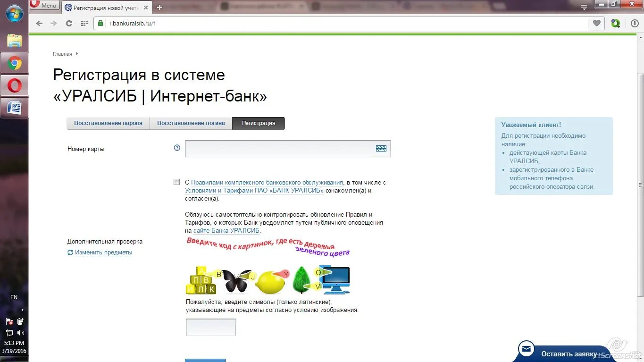This screenshot has width=644, height=362.
Task: Follow the Главная breadcrumb link
Action: 62,54
